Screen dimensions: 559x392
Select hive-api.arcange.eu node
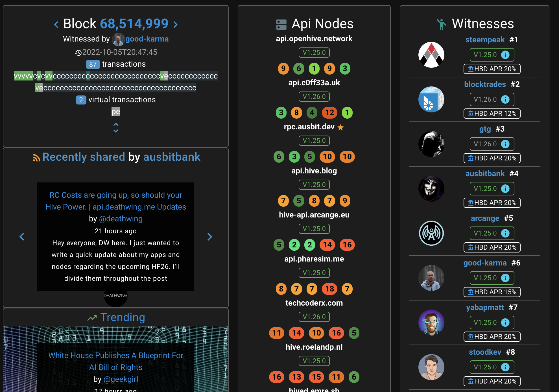pos(314,215)
